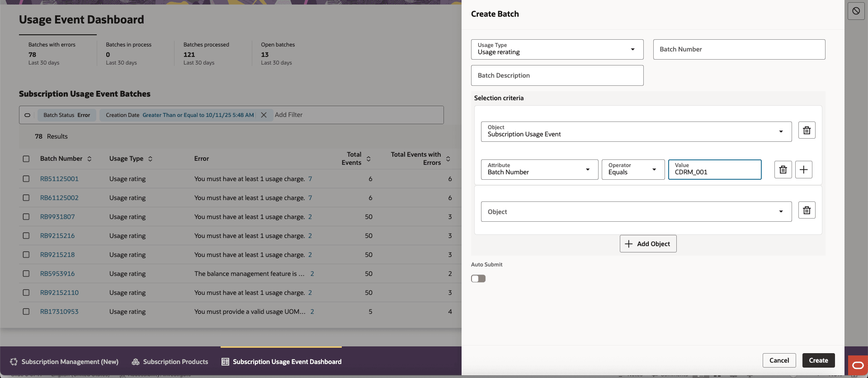Click the Error column header
Viewport: 868px width, 378px height.
pyautogui.click(x=202, y=159)
